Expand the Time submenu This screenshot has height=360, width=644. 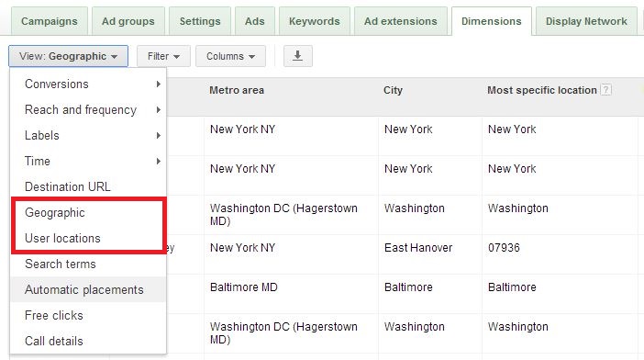pyautogui.click(x=88, y=161)
